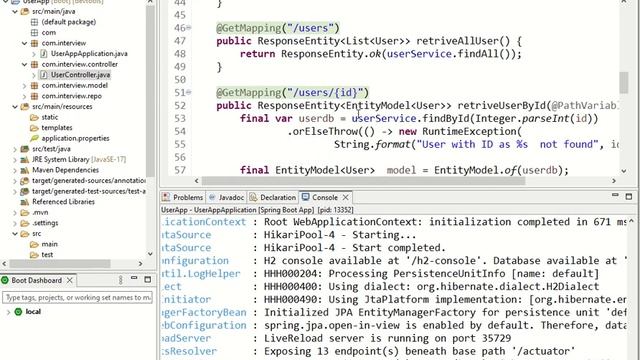Click the local running status icon

pyautogui.click(x=18, y=312)
